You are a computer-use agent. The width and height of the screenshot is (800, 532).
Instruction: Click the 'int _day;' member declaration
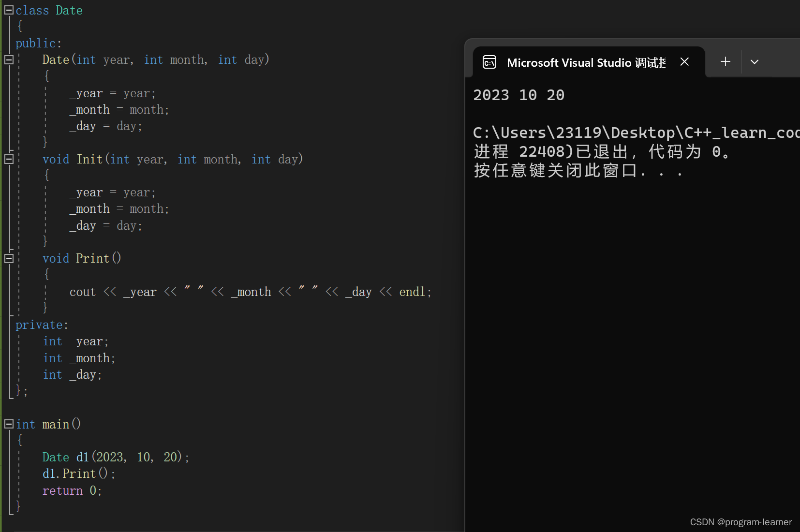73,375
